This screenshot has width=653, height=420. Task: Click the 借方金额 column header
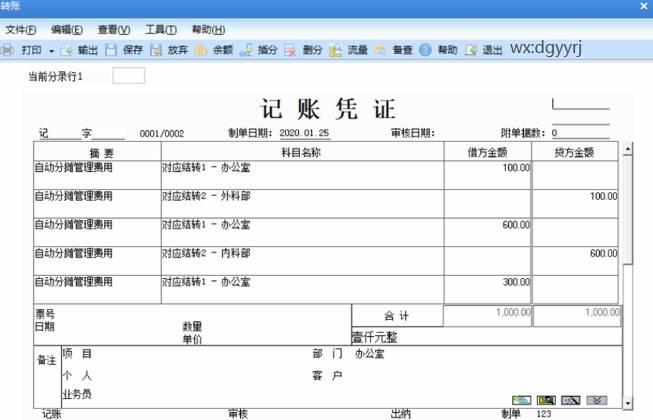488,152
